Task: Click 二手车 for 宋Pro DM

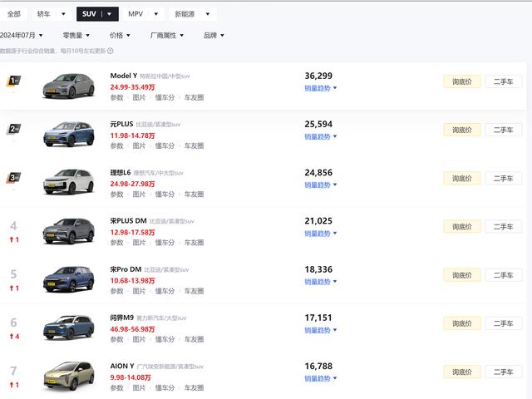Action: (x=503, y=275)
